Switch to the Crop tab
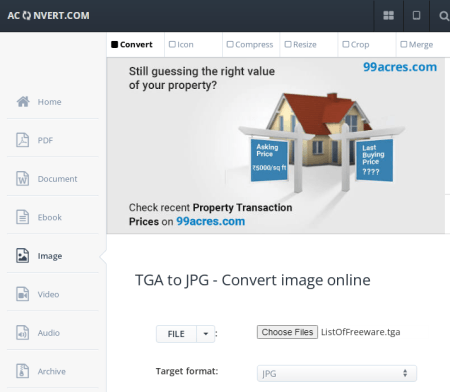Viewport: 450px width, 392px height. point(367,44)
